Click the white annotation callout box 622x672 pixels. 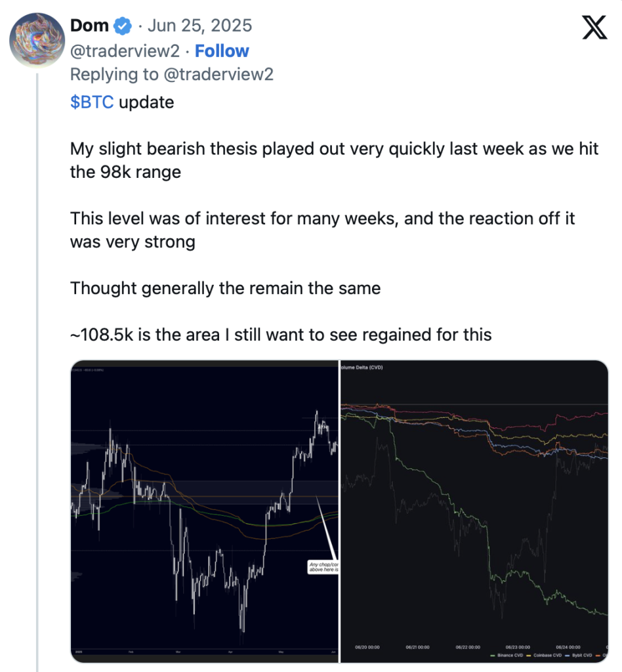pyautogui.click(x=323, y=567)
